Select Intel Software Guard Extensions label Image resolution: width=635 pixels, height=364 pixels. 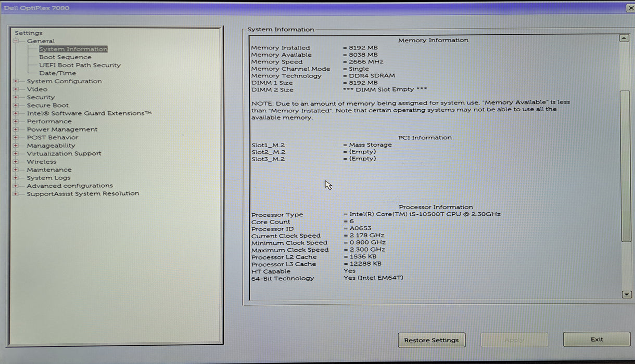click(90, 113)
